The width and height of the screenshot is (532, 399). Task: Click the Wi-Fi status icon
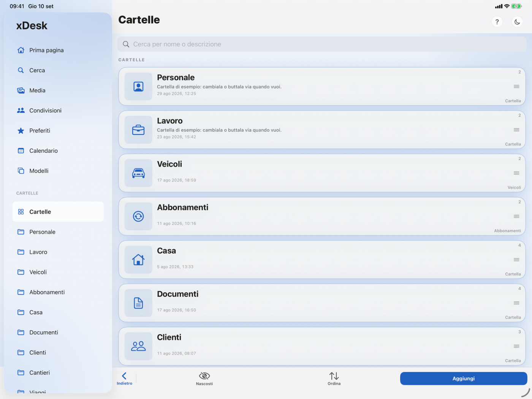pyautogui.click(x=507, y=6)
